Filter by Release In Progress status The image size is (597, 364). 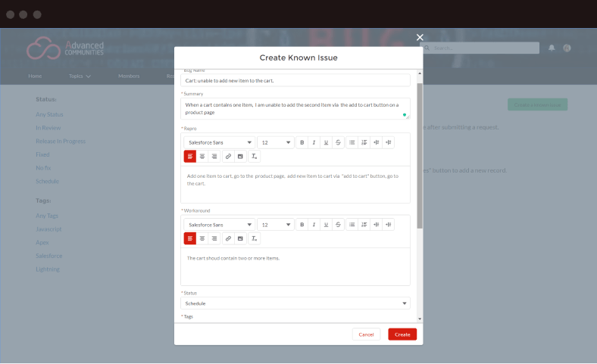[61, 141]
